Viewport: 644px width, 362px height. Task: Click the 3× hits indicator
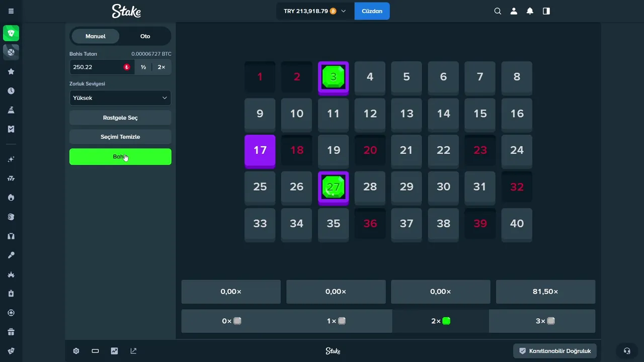point(545,321)
